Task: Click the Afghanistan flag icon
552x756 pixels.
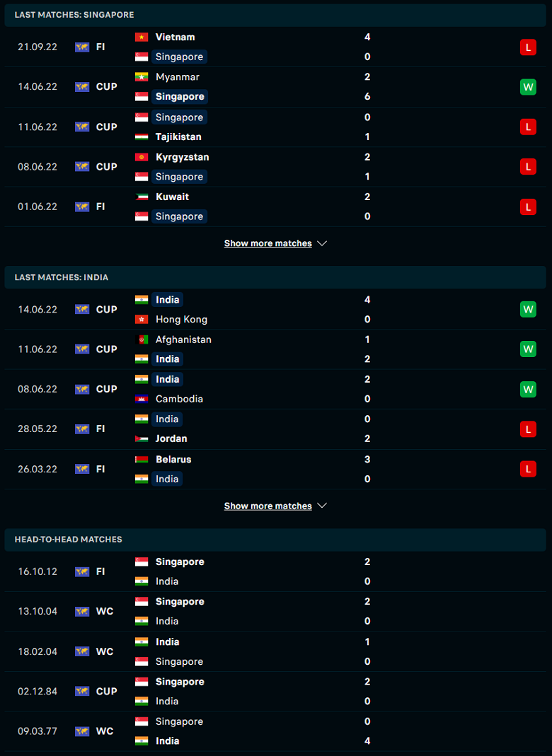Action: (142, 339)
